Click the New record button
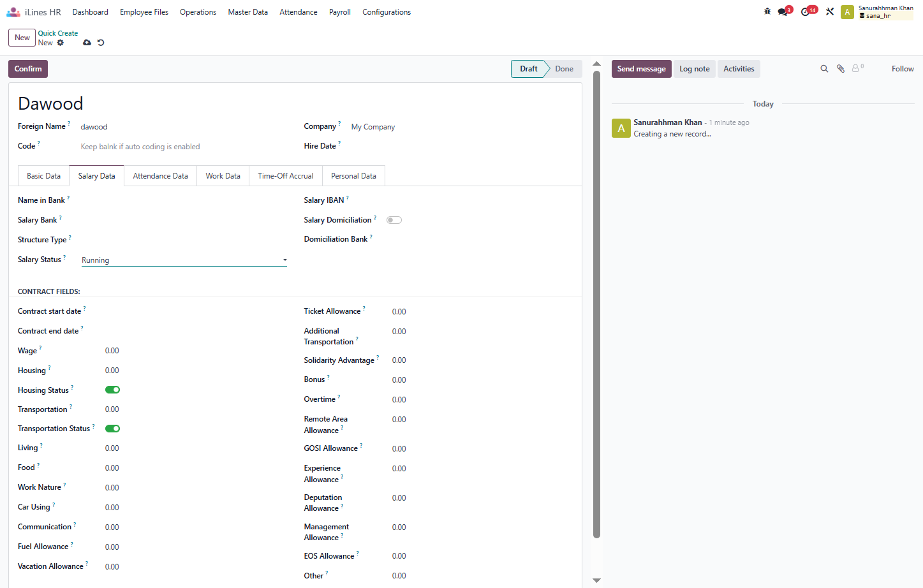The image size is (923, 588). 22,38
